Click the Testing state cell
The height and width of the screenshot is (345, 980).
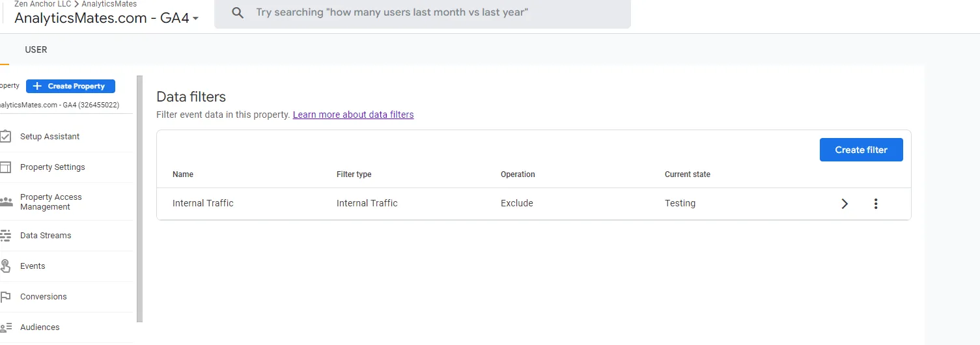click(x=680, y=203)
